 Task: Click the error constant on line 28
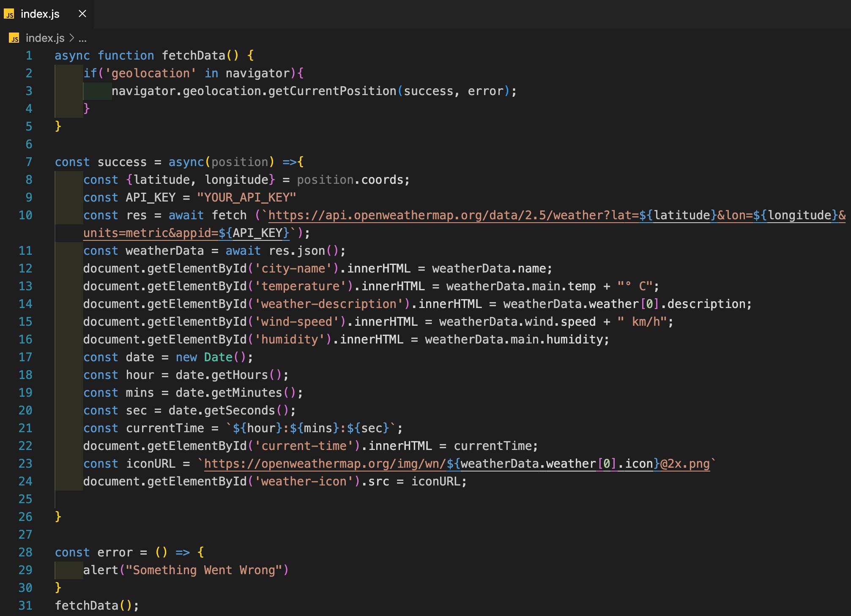115,553
